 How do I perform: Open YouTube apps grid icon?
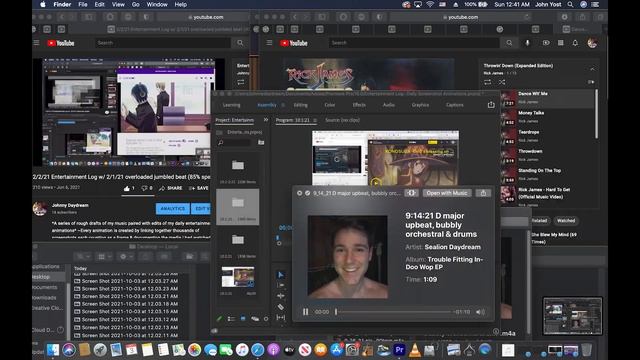click(560, 43)
